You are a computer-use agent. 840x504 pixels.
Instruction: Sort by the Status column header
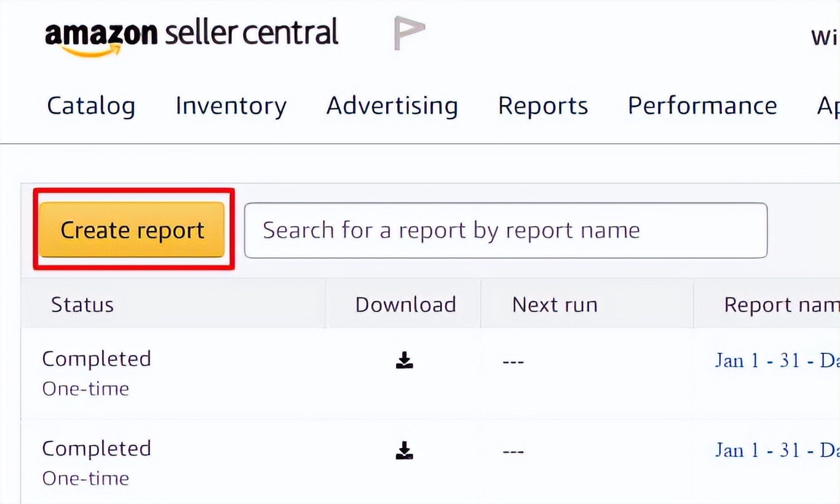tap(82, 305)
